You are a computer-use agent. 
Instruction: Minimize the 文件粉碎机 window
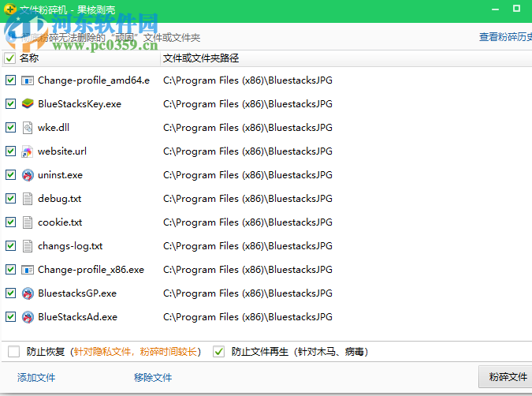click(x=496, y=9)
